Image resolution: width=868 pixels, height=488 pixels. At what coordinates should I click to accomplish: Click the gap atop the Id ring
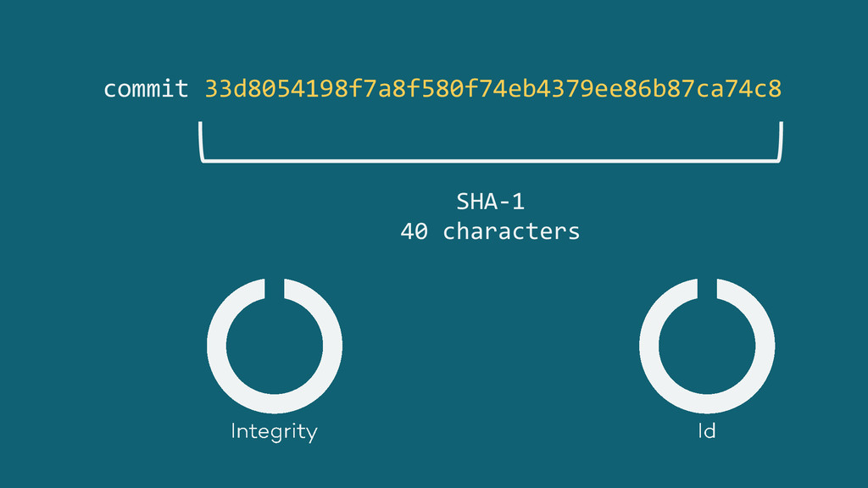707,288
